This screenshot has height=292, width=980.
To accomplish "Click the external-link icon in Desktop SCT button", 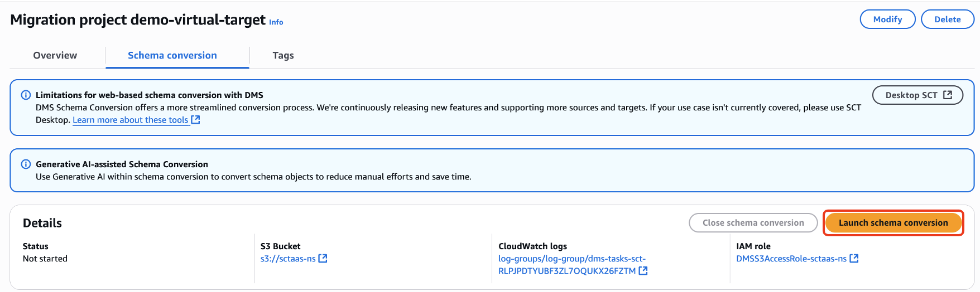I will pos(948,95).
